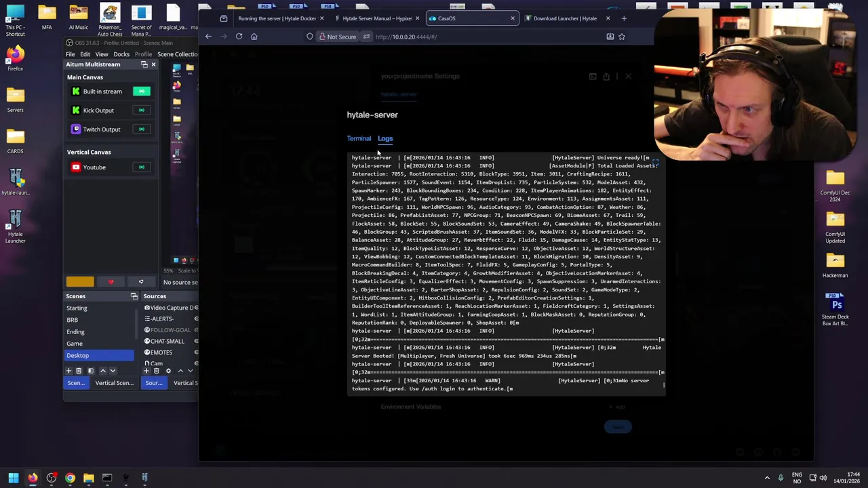Image resolution: width=868 pixels, height=488 pixels.
Task: Show hidden system tray icons
Action: 767,478
